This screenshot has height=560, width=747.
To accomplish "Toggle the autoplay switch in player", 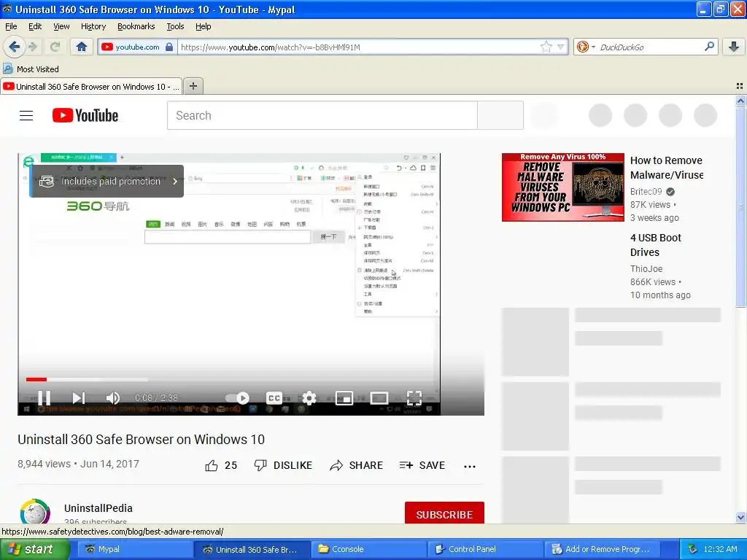I will [237, 397].
